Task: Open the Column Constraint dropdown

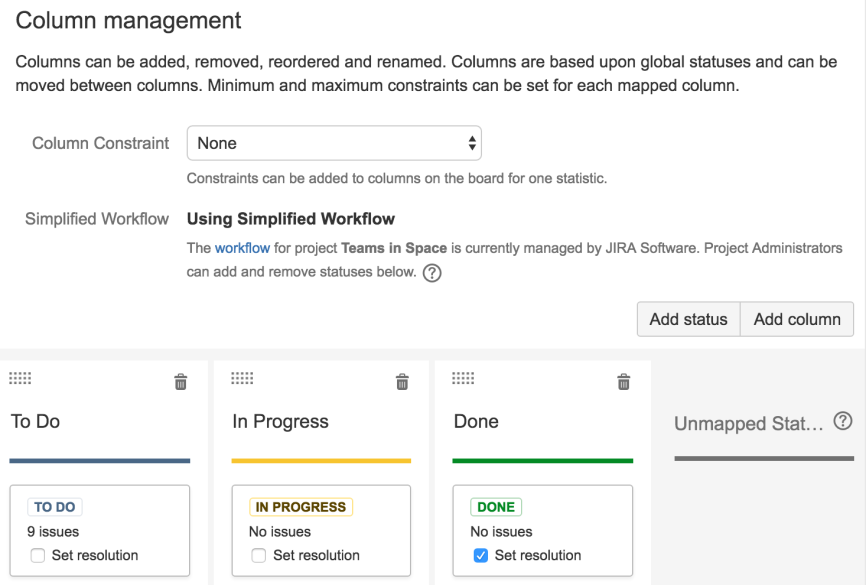Action: 334,143
